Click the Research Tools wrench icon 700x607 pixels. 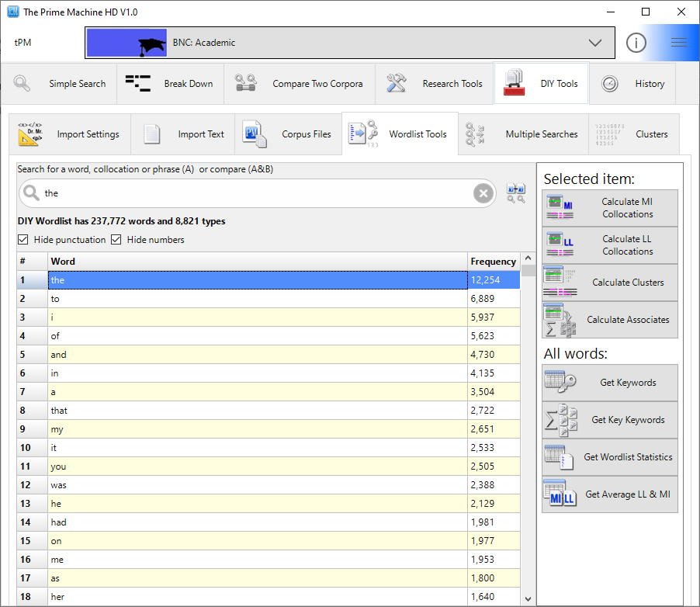396,83
